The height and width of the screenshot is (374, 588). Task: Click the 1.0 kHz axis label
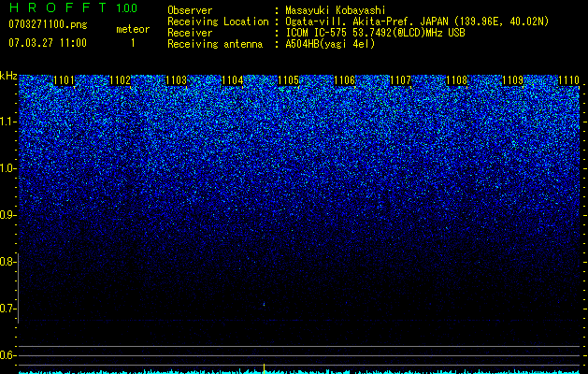point(7,169)
